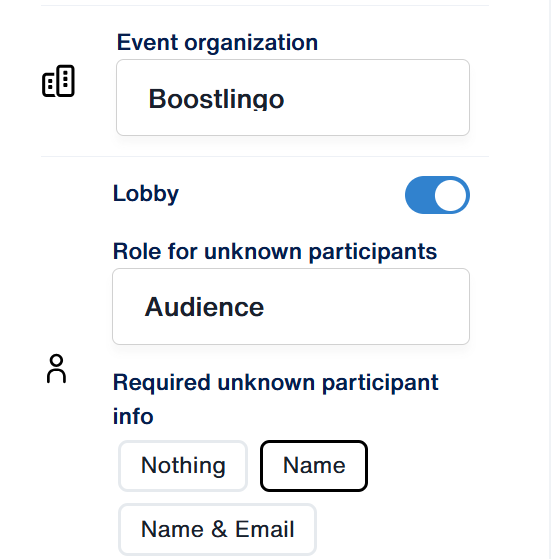
Task: Focus the Boostlingo text field
Action: pos(293,98)
